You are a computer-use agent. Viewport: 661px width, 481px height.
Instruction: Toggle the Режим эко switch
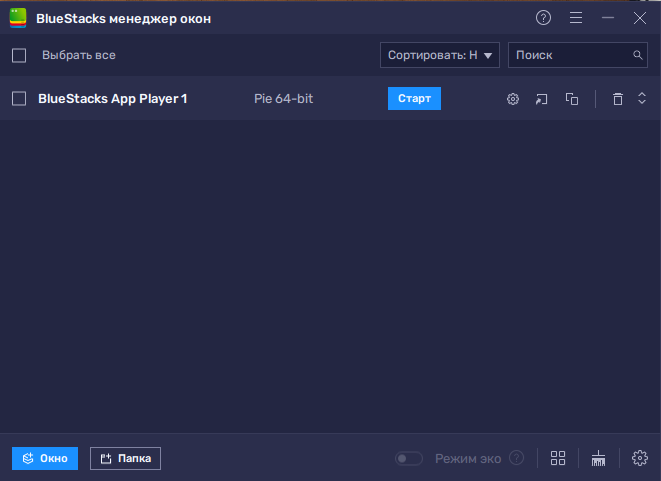click(409, 458)
